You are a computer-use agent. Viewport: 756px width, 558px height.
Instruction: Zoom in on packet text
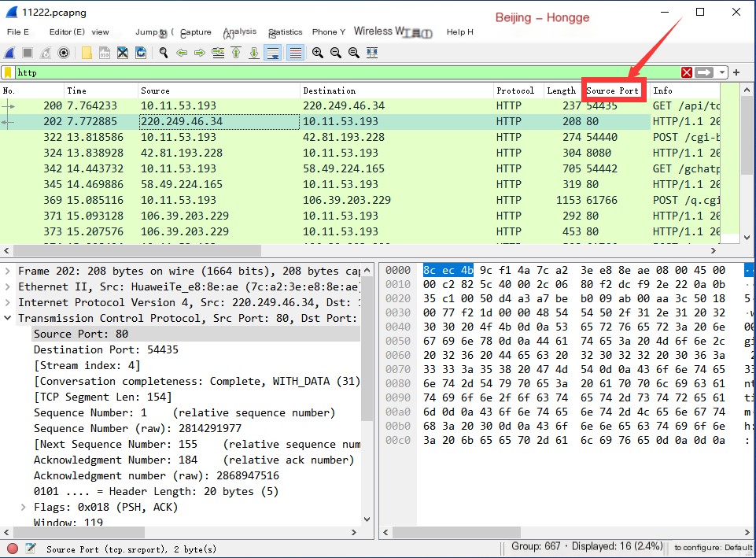(x=318, y=53)
